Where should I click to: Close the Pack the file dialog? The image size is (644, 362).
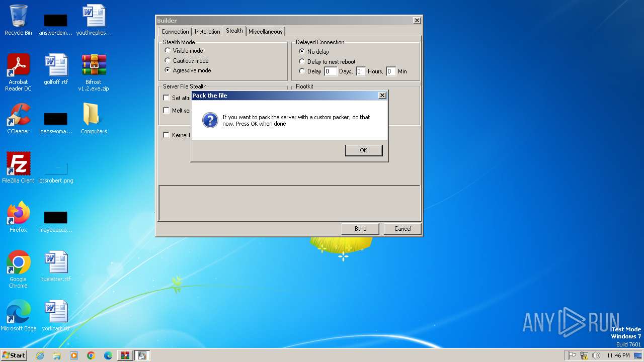(x=382, y=96)
